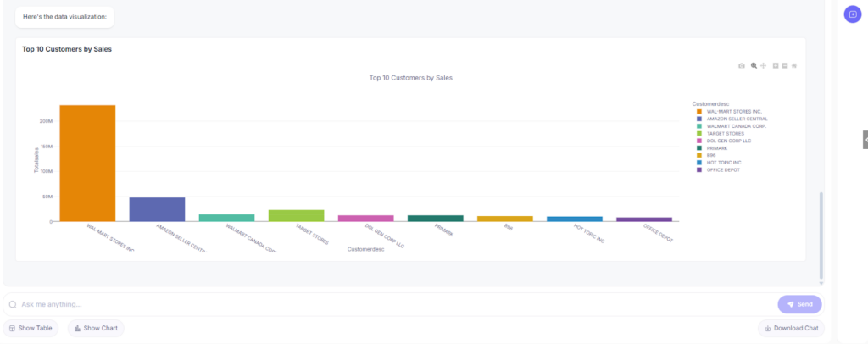The image size is (868, 344).
Task: Click the Zoom in plus icon
Action: pyautogui.click(x=776, y=65)
